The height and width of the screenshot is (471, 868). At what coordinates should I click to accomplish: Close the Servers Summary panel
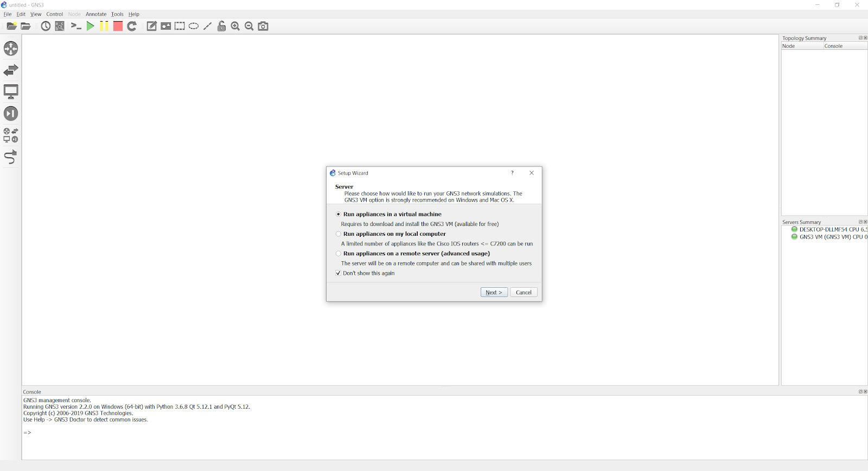point(865,222)
